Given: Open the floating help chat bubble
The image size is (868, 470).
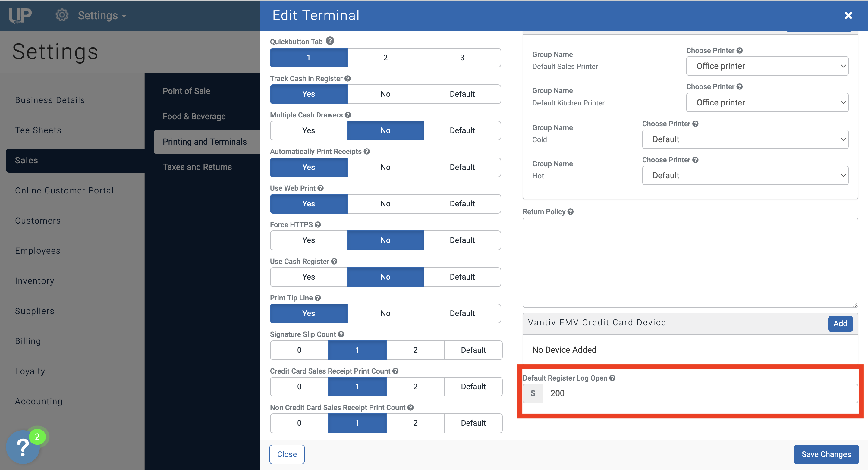Looking at the screenshot, I should pos(23,447).
